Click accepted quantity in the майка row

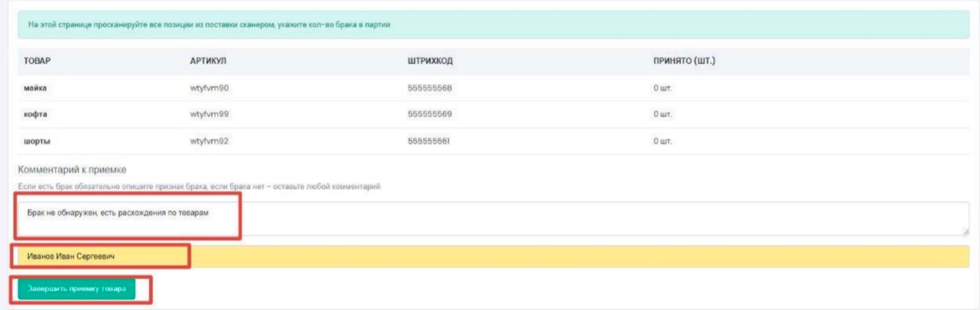click(662, 88)
